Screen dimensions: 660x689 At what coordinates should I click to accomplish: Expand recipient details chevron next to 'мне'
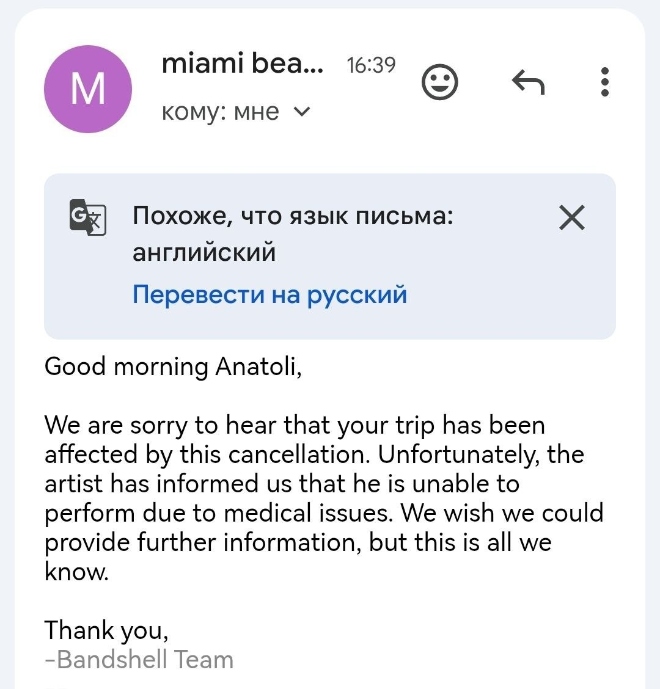tap(301, 113)
